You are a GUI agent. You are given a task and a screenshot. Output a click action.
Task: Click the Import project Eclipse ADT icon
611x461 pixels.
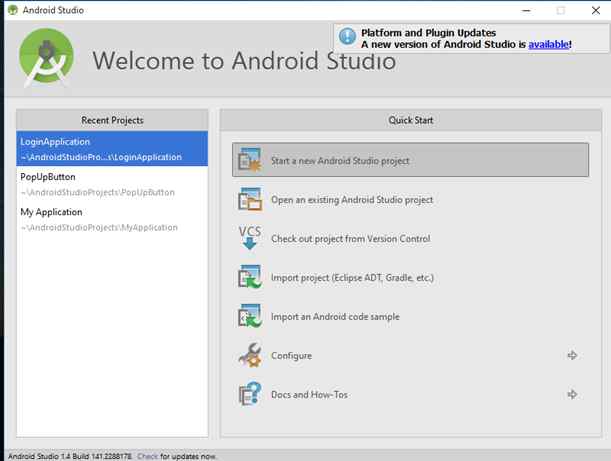pyautogui.click(x=250, y=277)
